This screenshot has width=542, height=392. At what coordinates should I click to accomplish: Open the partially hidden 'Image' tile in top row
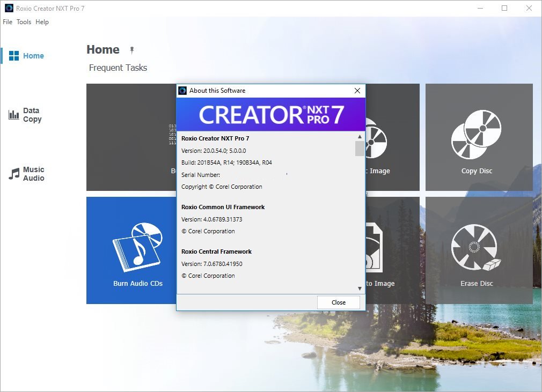point(393,137)
